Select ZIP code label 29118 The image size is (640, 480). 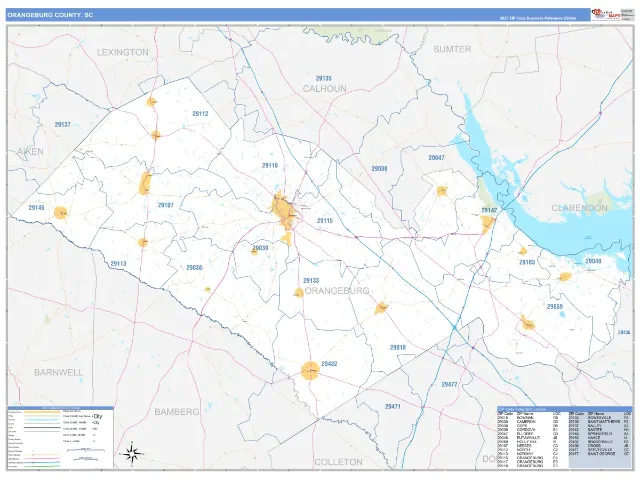coord(270,165)
